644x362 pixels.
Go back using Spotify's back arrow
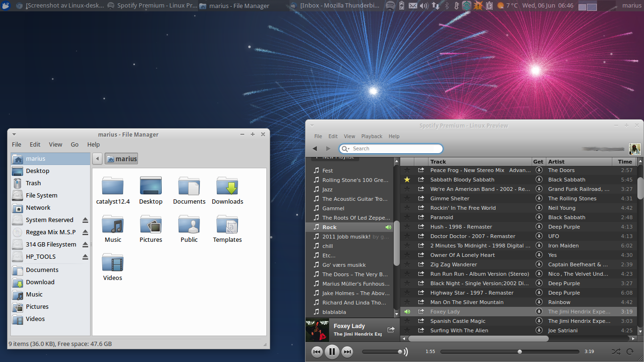point(315,148)
